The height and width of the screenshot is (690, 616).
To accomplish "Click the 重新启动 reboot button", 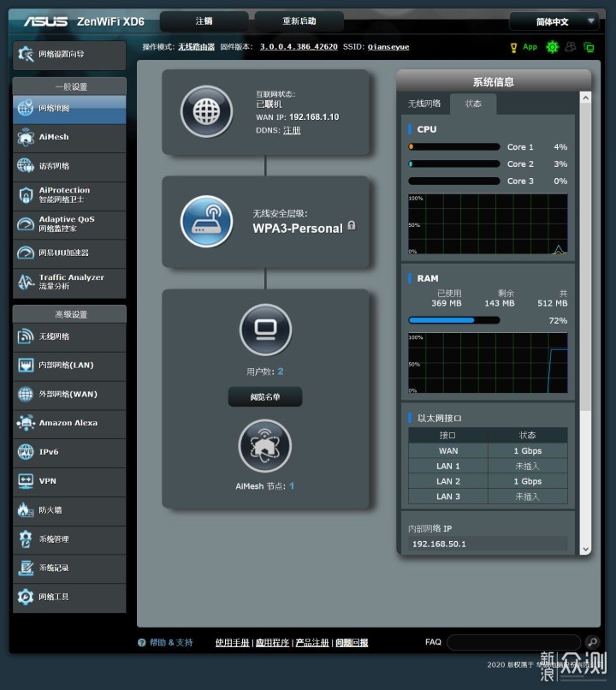I will (x=299, y=21).
